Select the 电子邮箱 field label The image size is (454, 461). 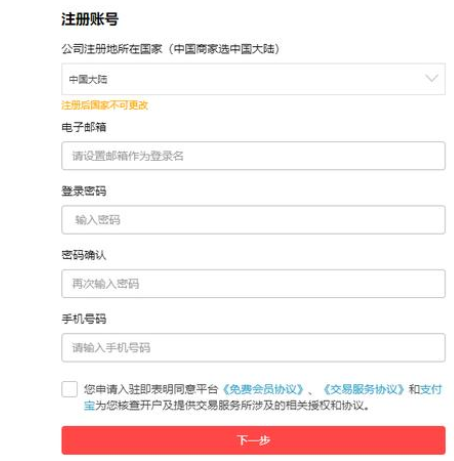click(x=84, y=127)
